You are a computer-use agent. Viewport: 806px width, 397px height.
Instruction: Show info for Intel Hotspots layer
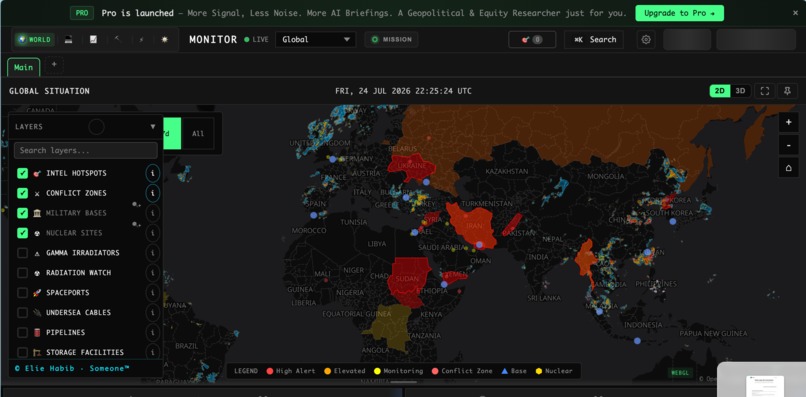152,173
